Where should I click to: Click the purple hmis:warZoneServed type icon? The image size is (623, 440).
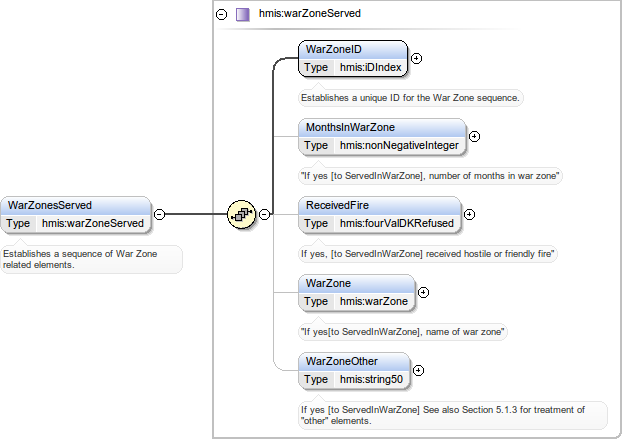242,14
